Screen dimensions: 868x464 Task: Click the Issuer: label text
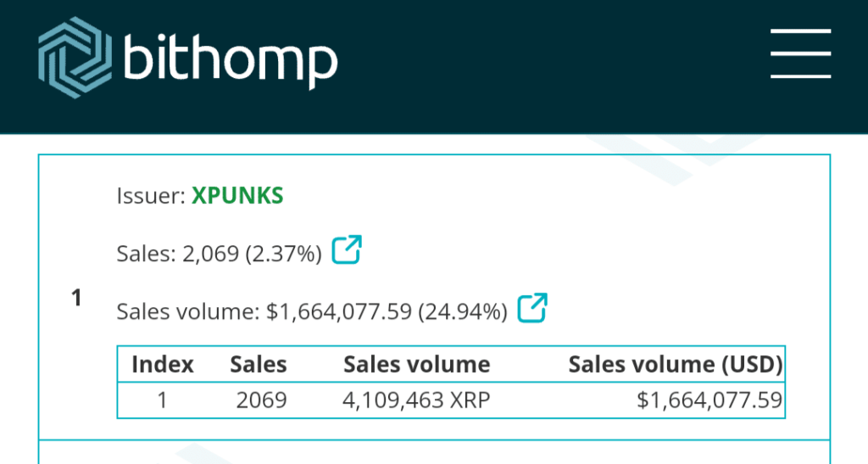(x=150, y=196)
